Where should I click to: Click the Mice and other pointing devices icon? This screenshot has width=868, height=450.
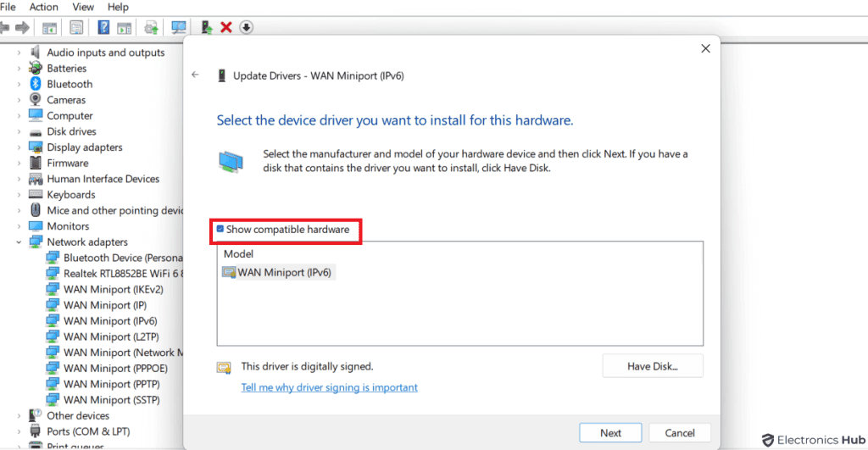[36, 210]
